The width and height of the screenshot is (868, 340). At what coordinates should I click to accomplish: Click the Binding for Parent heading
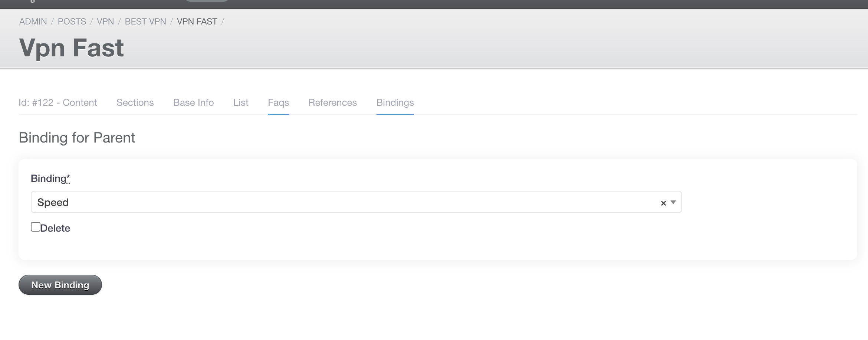[77, 138]
